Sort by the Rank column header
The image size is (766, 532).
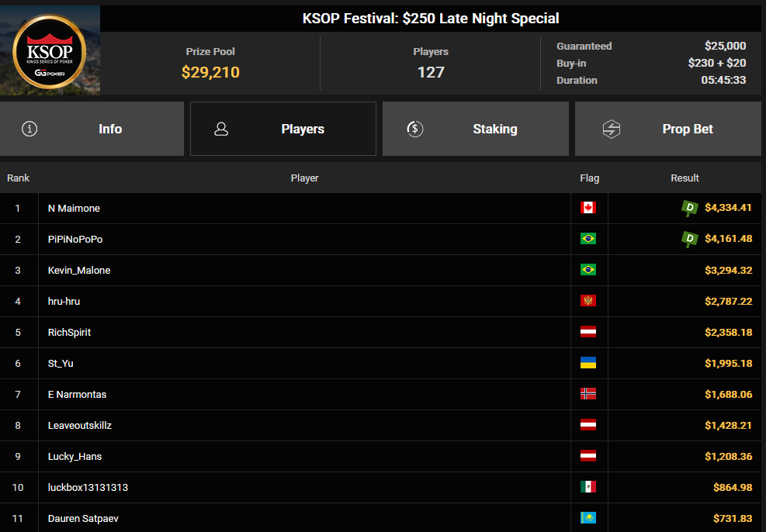18,178
